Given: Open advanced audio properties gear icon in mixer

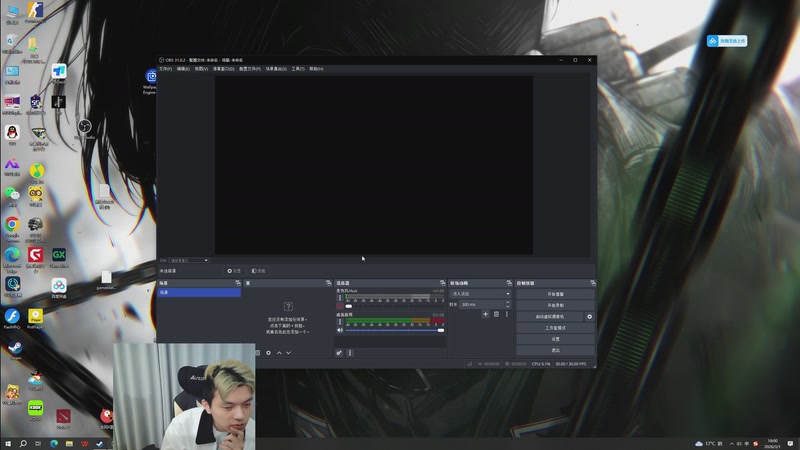Looking at the screenshot, I should (x=339, y=353).
